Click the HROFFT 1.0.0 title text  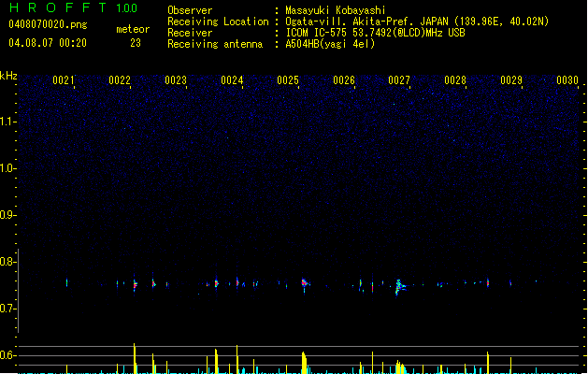tap(73, 7)
